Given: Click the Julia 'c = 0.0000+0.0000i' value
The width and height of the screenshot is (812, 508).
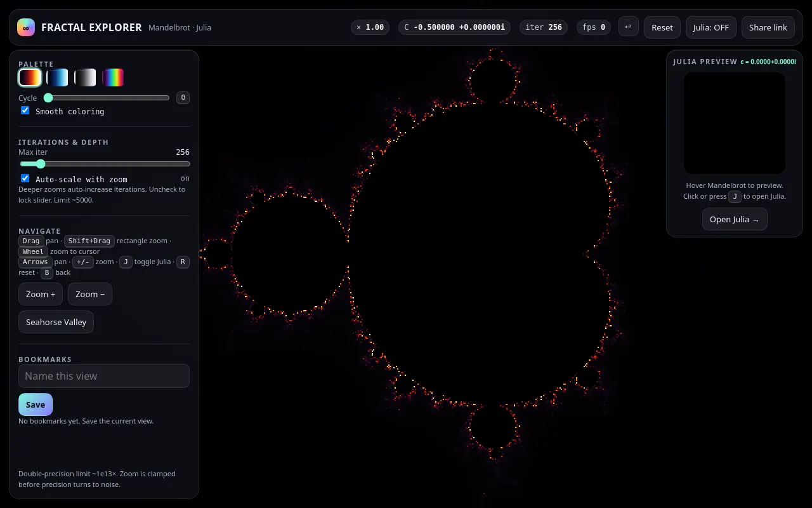Looking at the screenshot, I should tap(768, 62).
